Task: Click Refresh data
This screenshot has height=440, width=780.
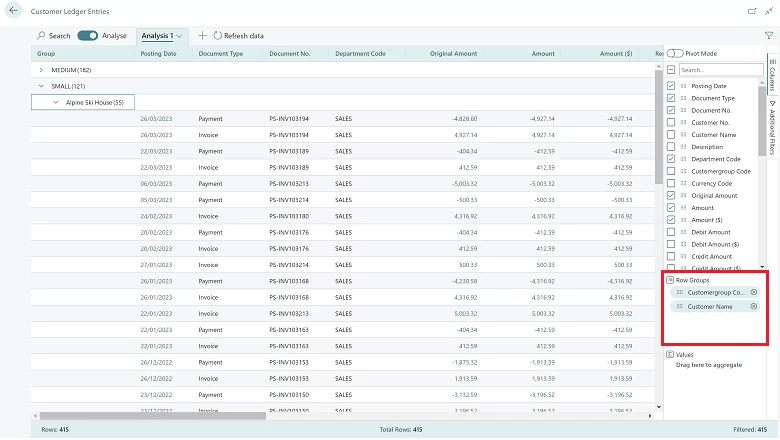Action: point(239,36)
